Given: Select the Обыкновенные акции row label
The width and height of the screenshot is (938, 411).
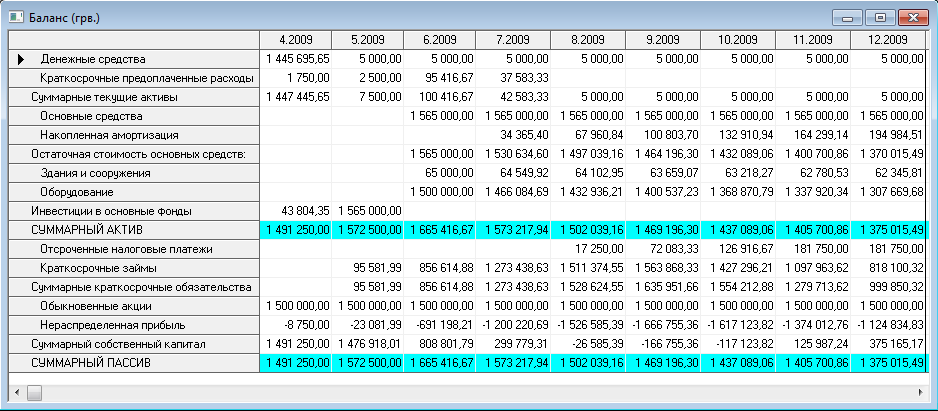Looking at the screenshot, I should point(134,306).
